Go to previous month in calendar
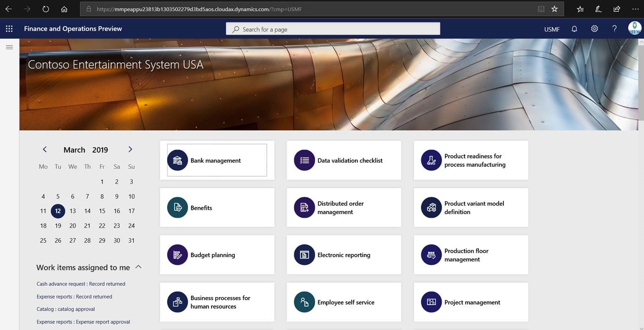The image size is (644, 330). click(x=45, y=149)
